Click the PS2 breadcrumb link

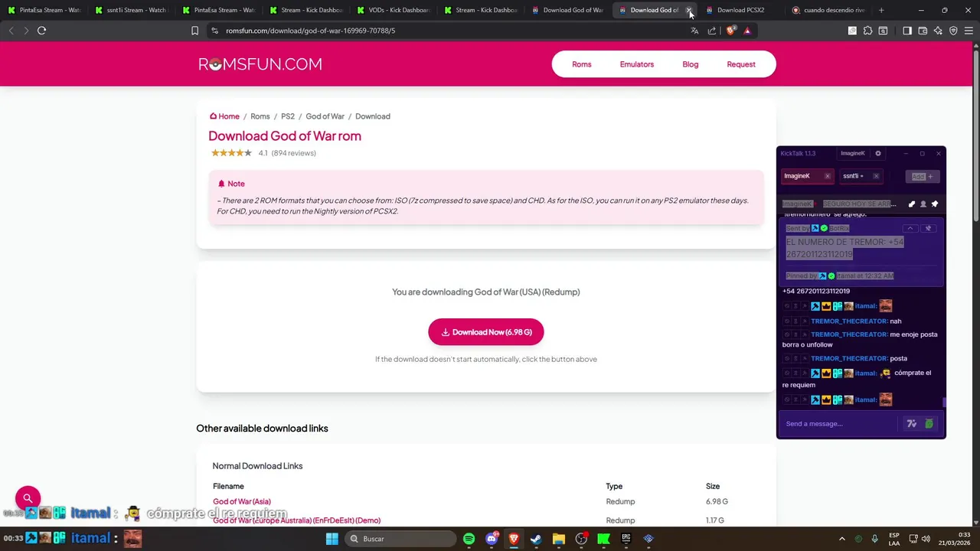(288, 116)
